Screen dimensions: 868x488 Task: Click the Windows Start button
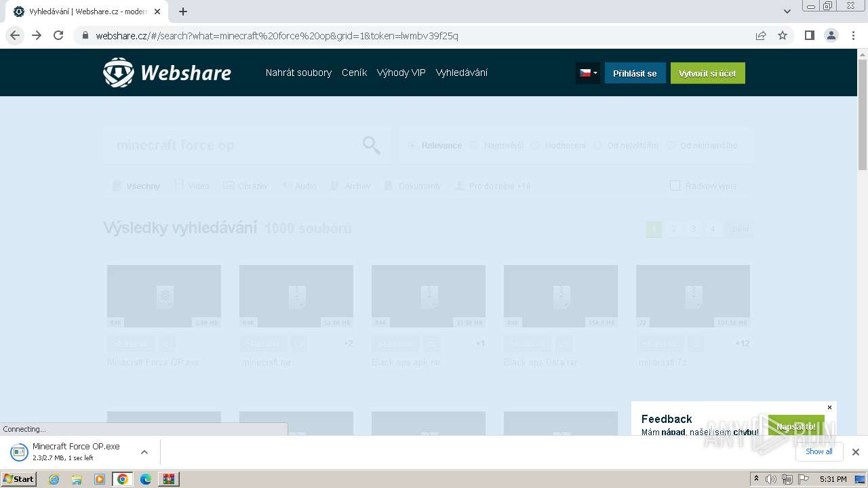19,479
